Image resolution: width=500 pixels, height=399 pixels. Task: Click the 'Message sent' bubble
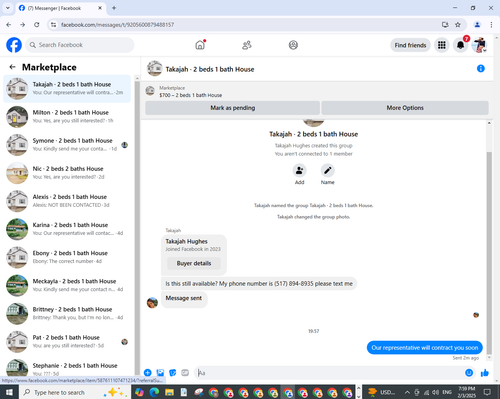184,298
